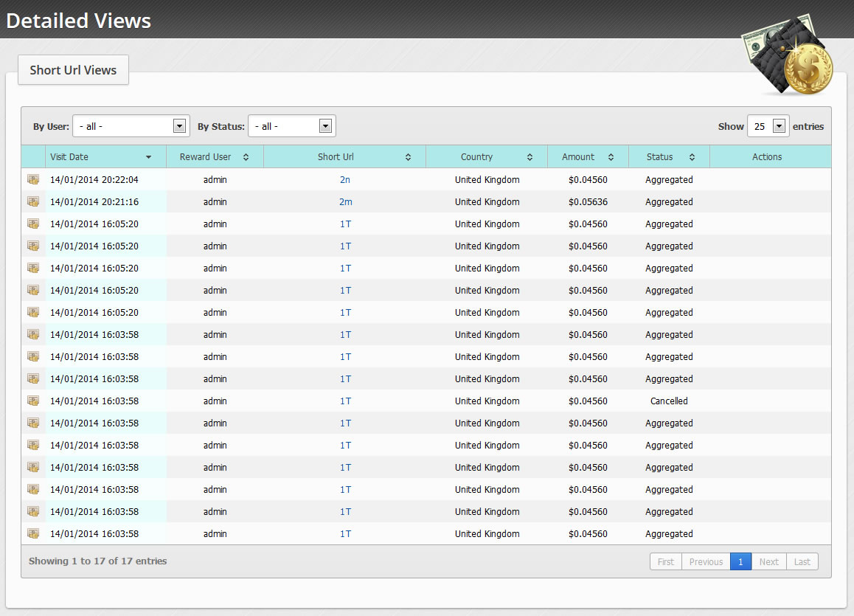Image resolution: width=854 pixels, height=616 pixels.
Task: Click the row icon beside the Cancelled entry
Action: [x=33, y=401]
